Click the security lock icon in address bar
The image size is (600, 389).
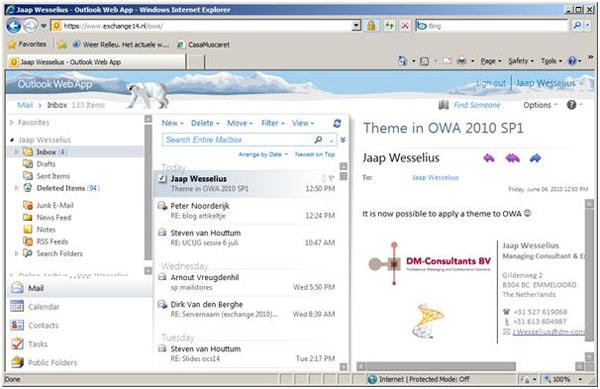coord(371,26)
